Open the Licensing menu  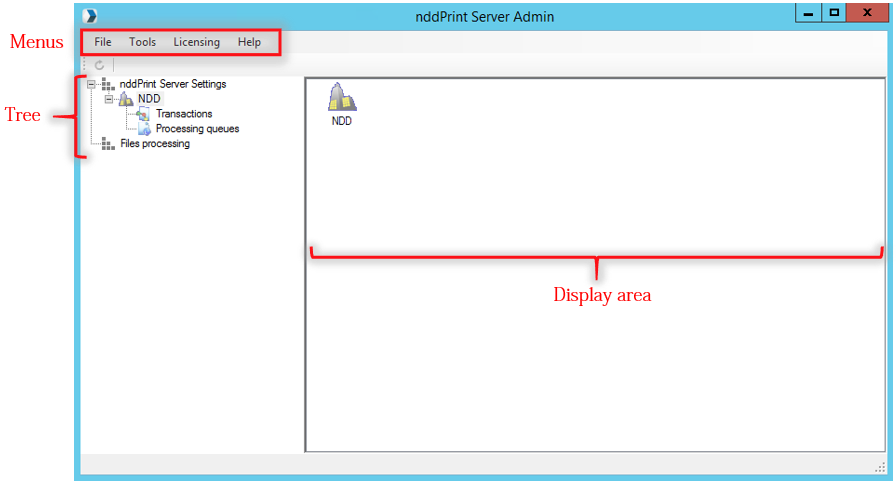[x=196, y=42]
